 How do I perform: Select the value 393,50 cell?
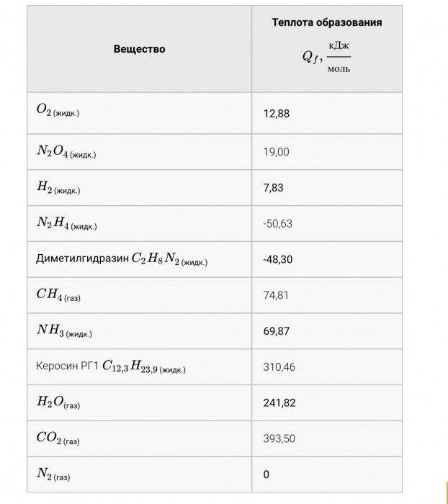click(x=327, y=438)
